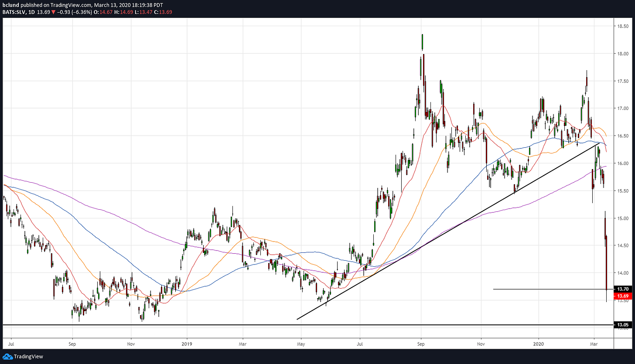Select the red 13.69 current price label
The width and height of the screenshot is (635, 364).
621,296
